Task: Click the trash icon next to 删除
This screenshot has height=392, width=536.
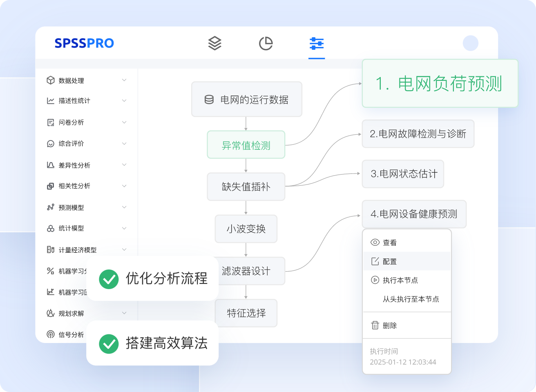Action: pos(375,325)
